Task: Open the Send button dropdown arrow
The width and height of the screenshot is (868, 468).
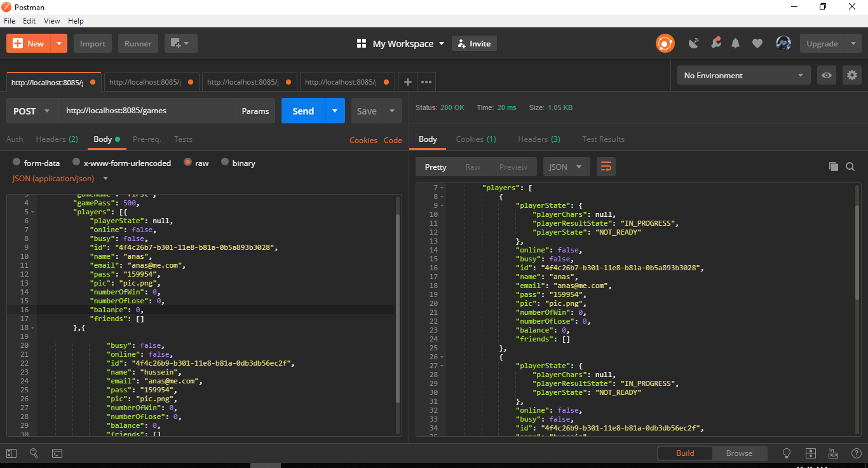Action: point(335,111)
